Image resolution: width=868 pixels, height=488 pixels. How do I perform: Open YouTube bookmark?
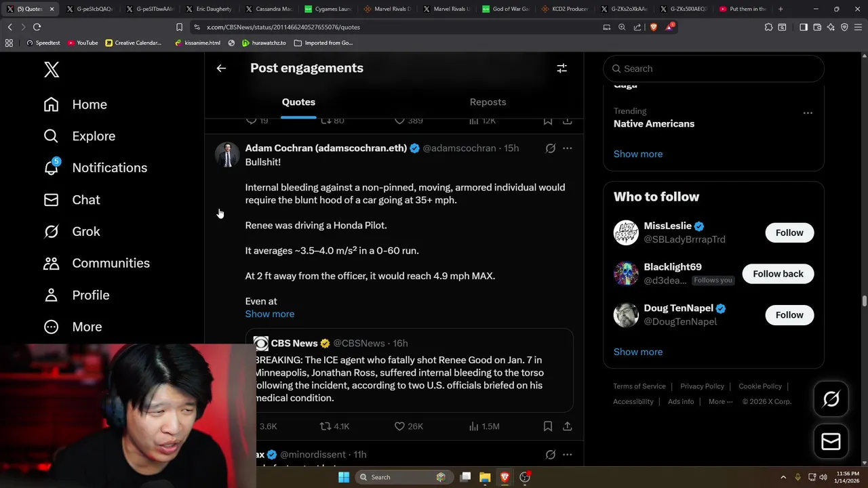(82, 43)
